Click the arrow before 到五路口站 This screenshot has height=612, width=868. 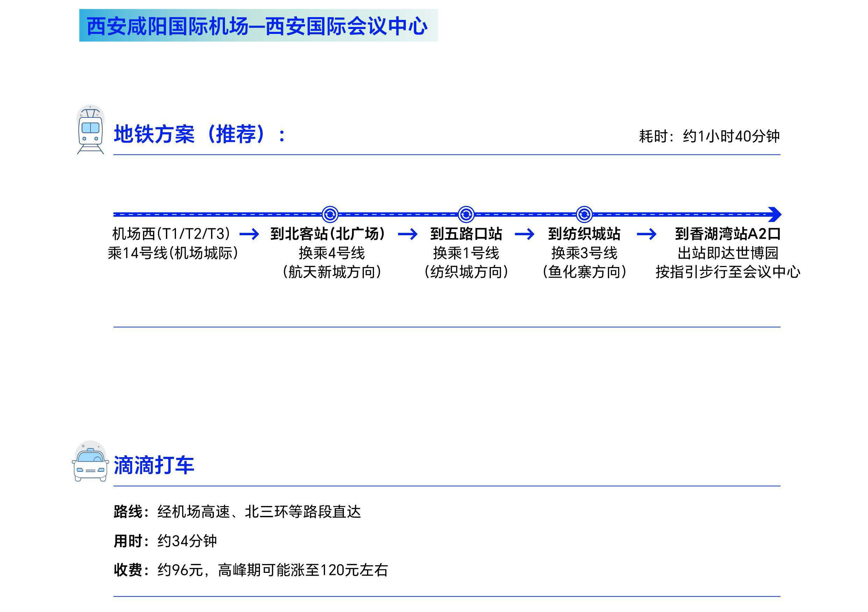pyautogui.click(x=408, y=234)
